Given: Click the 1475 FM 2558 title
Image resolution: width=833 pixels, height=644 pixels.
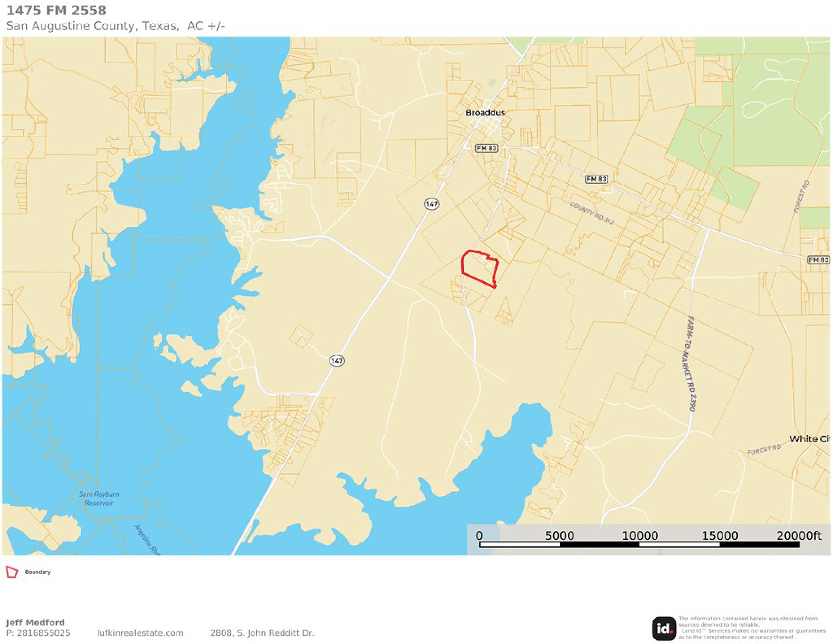Looking at the screenshot, I should (56, 11).
